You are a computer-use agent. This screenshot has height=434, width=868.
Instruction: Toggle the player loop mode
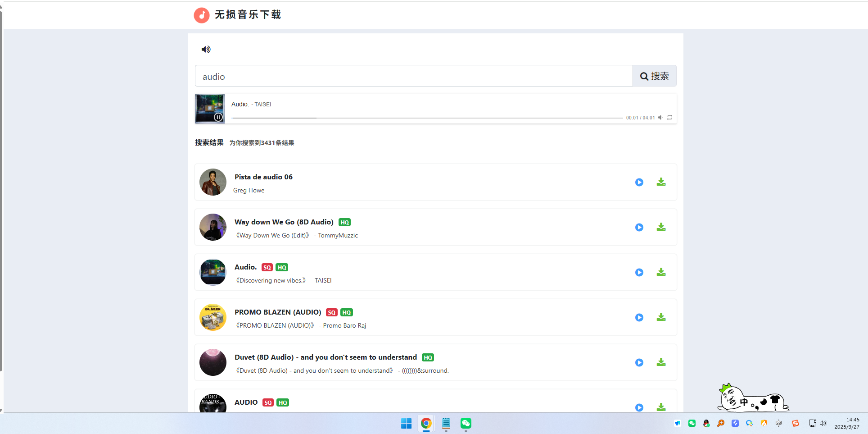(x=669, y=118)
